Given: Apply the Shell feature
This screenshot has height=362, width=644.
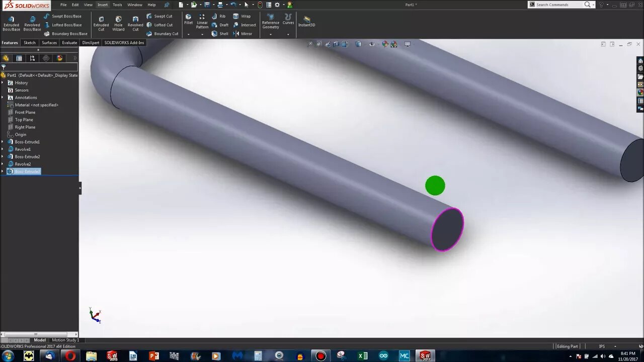Looking at the screenshot, I should click(x=220, y=34).
